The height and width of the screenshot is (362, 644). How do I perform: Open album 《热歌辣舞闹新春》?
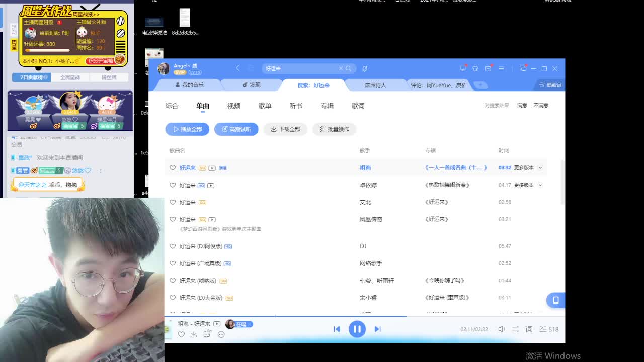(x=447, y=185)
